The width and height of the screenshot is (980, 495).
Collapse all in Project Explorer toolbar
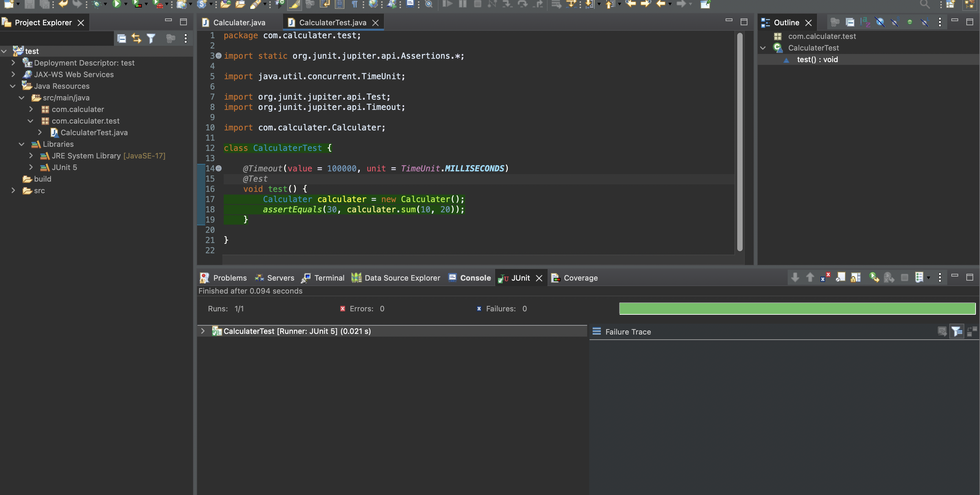(122, 39)
